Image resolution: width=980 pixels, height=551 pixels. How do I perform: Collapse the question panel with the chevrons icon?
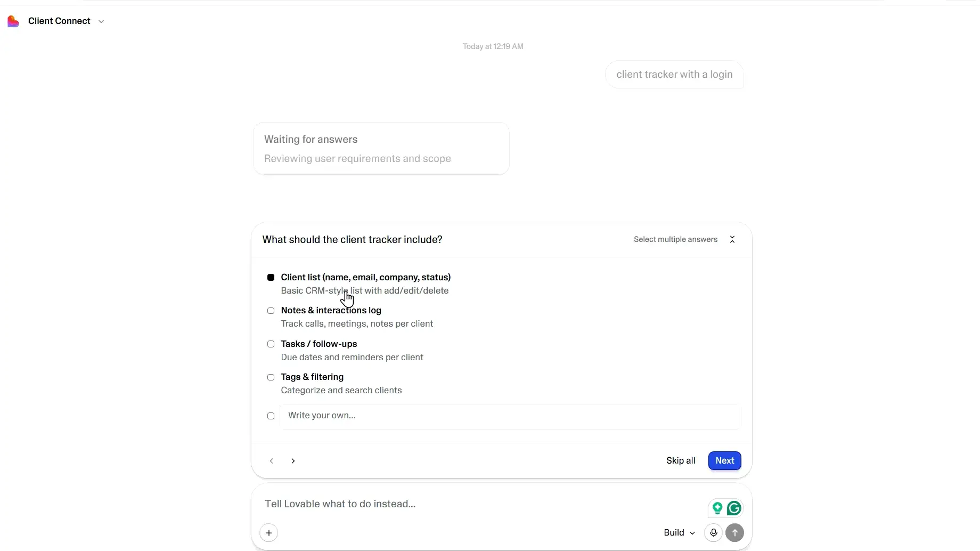[x=732, y=239]
